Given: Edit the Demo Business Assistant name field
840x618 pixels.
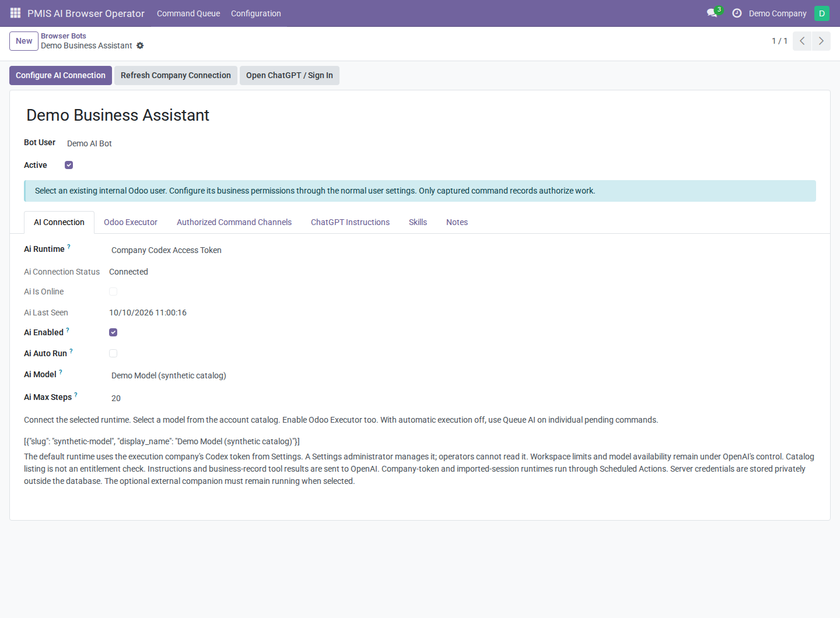Looking at the screenshot, I should pyautogui.click(x=420, y=115).
